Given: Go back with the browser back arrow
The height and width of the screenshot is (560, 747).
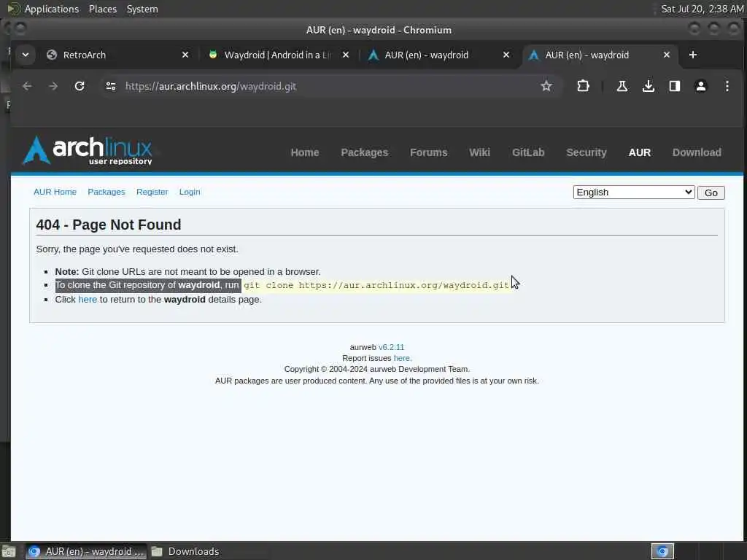Looking at the screenshot, I should point(27,86).
